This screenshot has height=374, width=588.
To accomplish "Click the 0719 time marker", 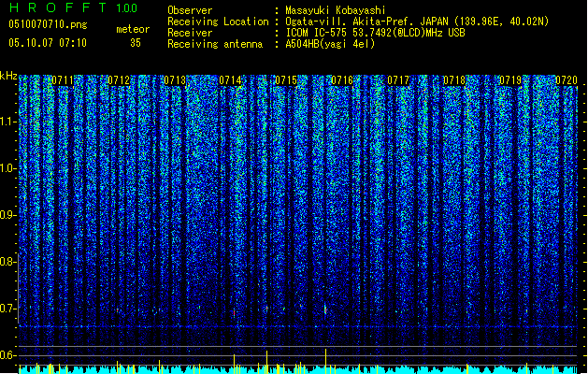I will tap(510, 80).
